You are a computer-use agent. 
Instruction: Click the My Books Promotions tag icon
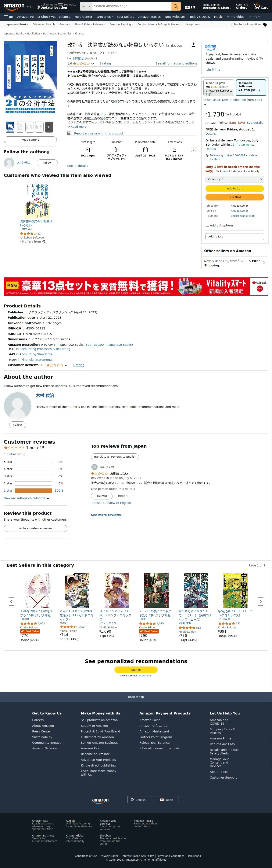click(265, 25)
